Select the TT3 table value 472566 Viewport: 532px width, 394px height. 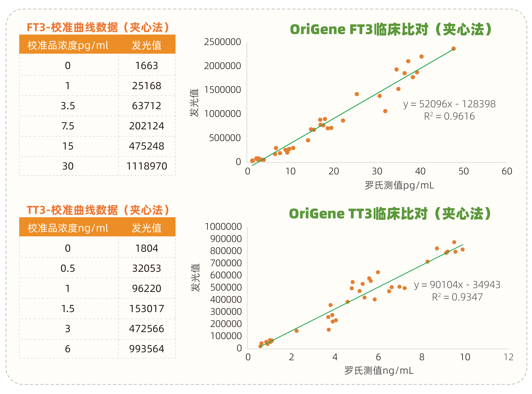[147, 329]
